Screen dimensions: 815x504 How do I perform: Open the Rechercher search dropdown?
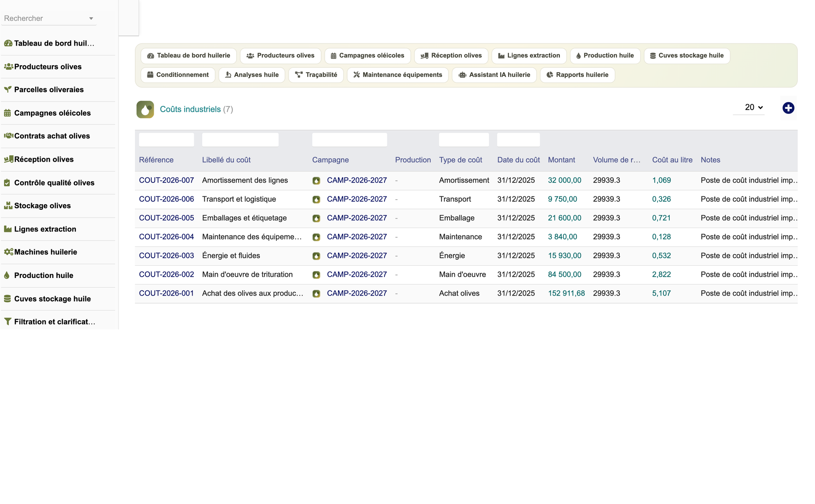(x=49, y=18)
